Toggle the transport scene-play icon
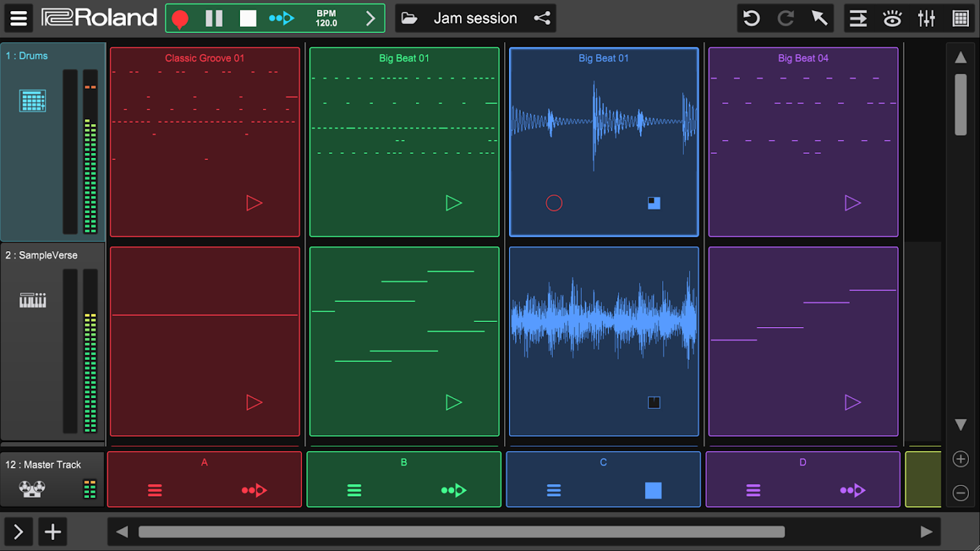980x551 pixels. (x=281, y=19)
